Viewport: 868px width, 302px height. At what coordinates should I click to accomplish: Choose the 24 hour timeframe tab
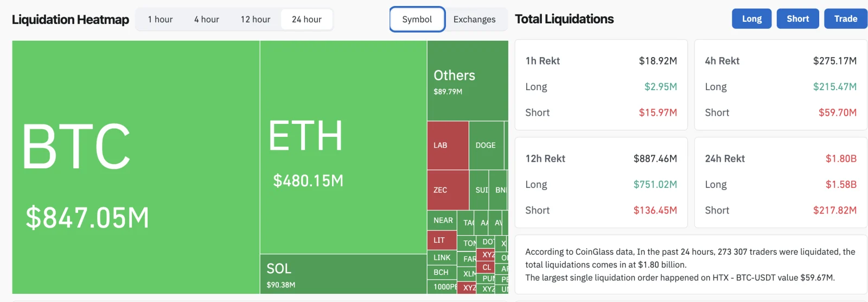click(x=307, y=20)
